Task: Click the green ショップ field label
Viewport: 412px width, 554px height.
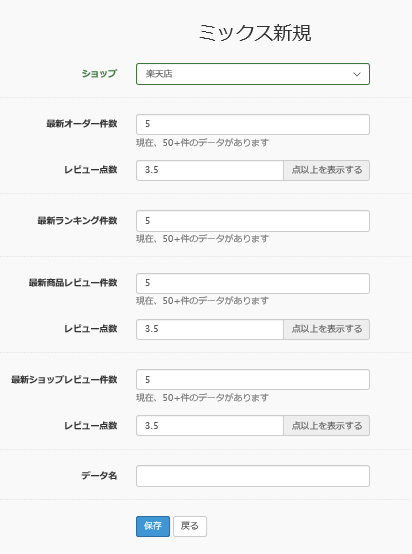Action: pyautogui.click(x=99, y=73)
